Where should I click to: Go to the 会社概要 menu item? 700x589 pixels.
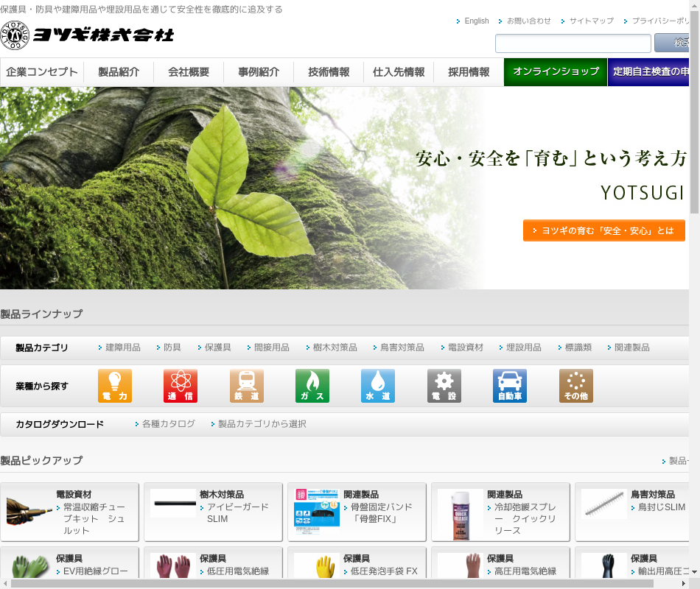189,72
